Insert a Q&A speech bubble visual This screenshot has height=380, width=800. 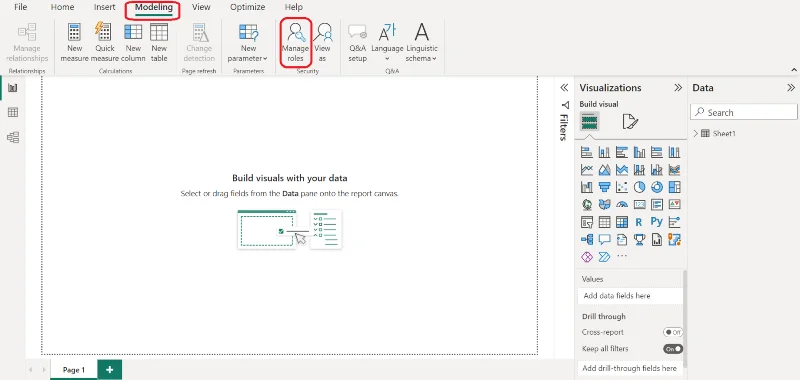coord(605,239)
